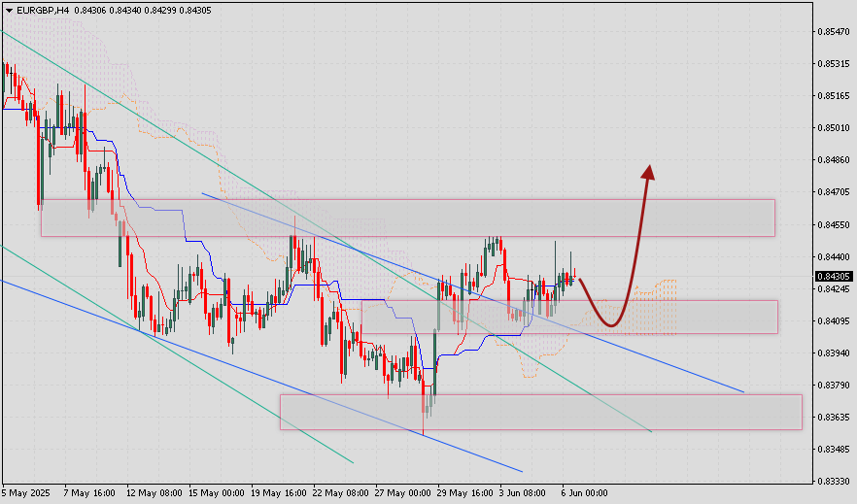
Task: Select the 0.85010 price axis label
Action: [x=834, y=128]
